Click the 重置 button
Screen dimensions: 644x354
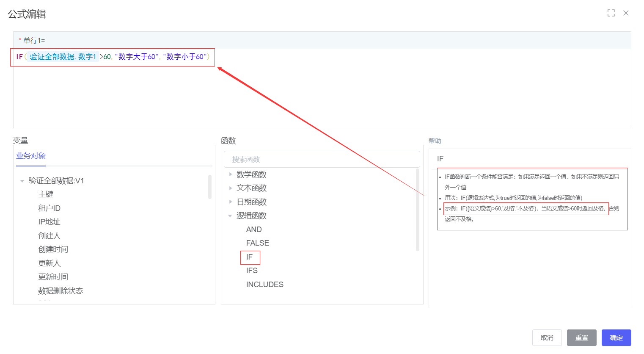pos(581,337)
